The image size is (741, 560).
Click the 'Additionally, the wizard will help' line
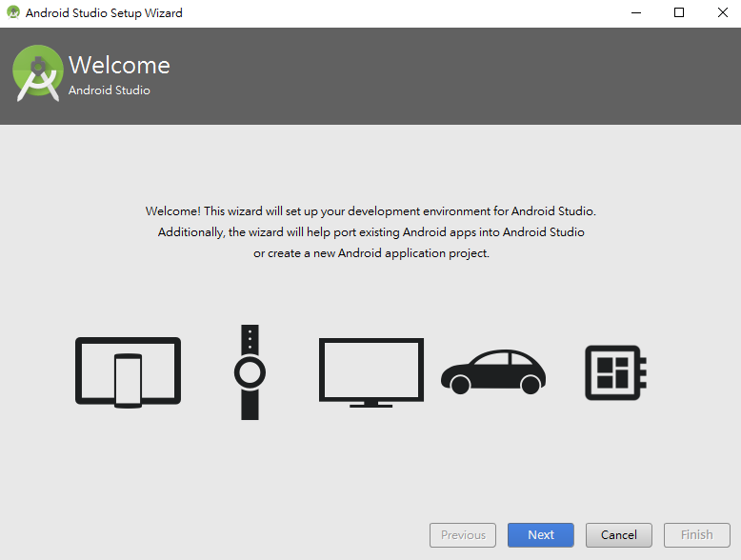370,232
